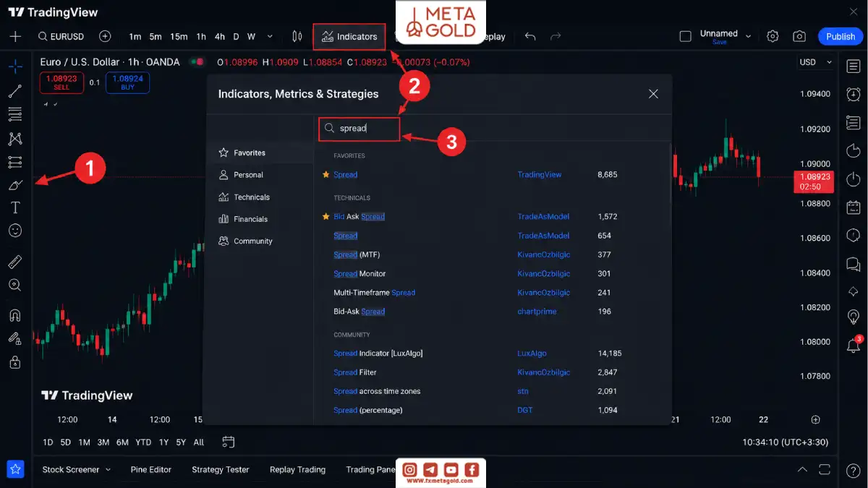This screenshot has height=488, width=868.
Task: Open the Strategy Tester tab
Action: pyautogui.click(x=221, y=469)
